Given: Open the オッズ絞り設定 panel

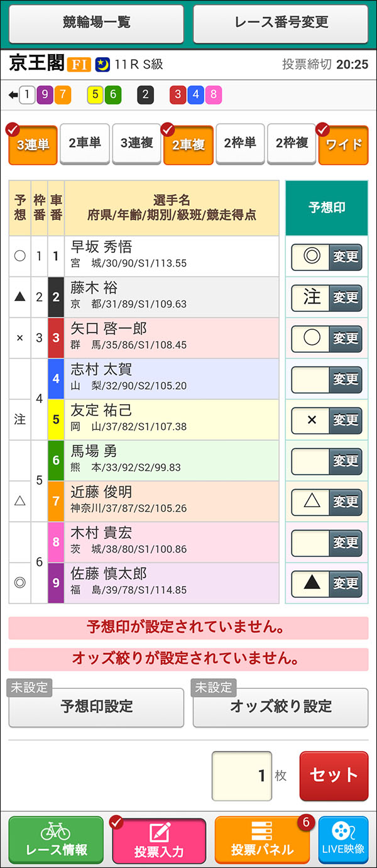Looking at the screenshot, I should pyautogui.click(x=280, y=707).
